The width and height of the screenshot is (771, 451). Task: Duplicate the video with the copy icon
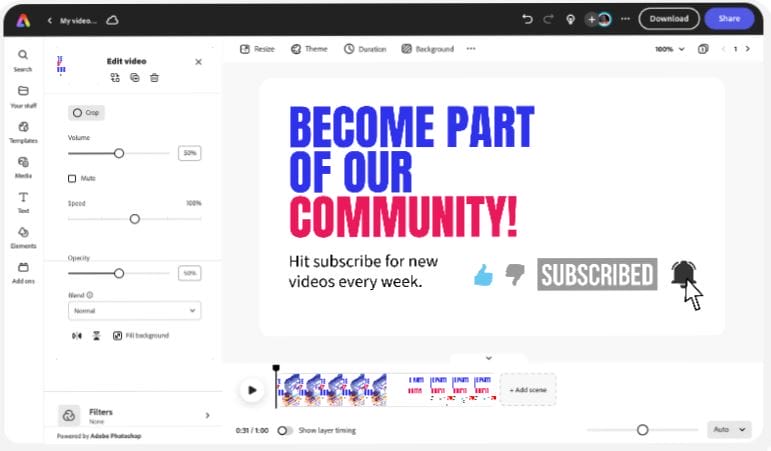pos(135,78)
